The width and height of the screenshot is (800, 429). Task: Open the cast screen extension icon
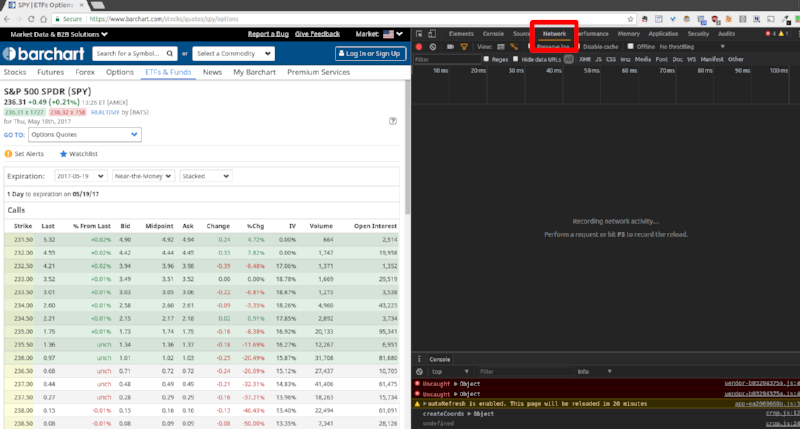click(771, 19)
